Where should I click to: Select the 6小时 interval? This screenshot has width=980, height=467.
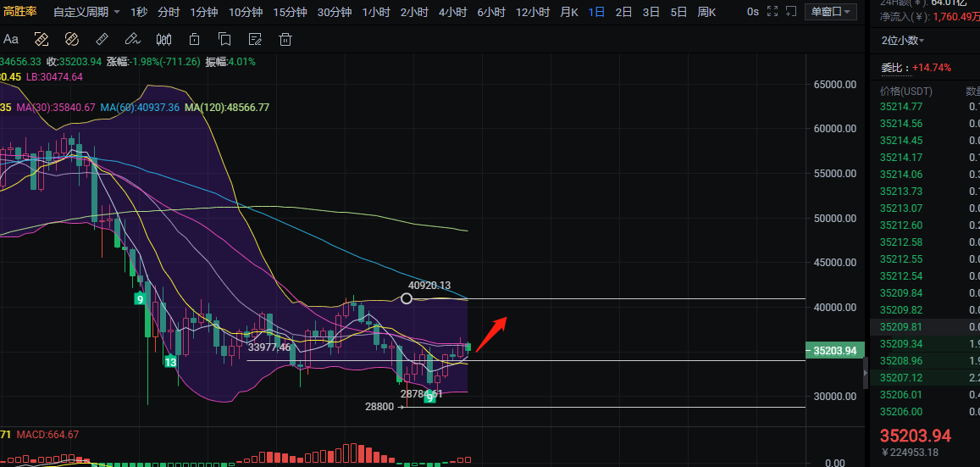491,12
